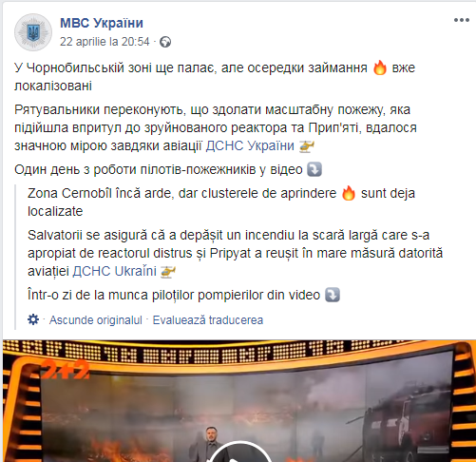Click the fire emoji in the Romanian translation
The height and width of the screenshot is (462, 476).
[x=349, y=193]
